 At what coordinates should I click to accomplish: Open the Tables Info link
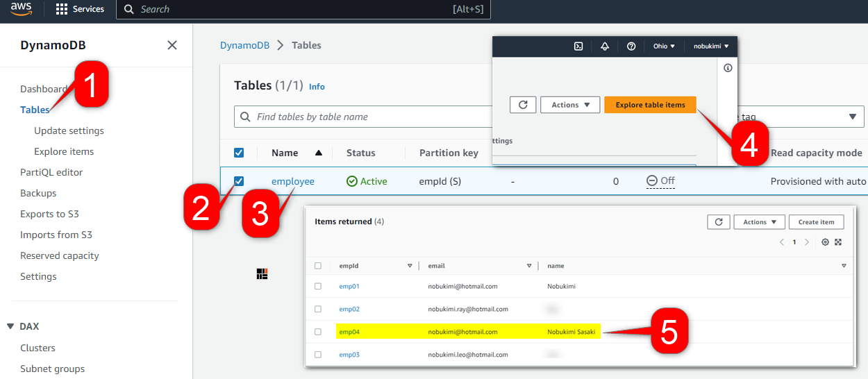pos(317,87)
